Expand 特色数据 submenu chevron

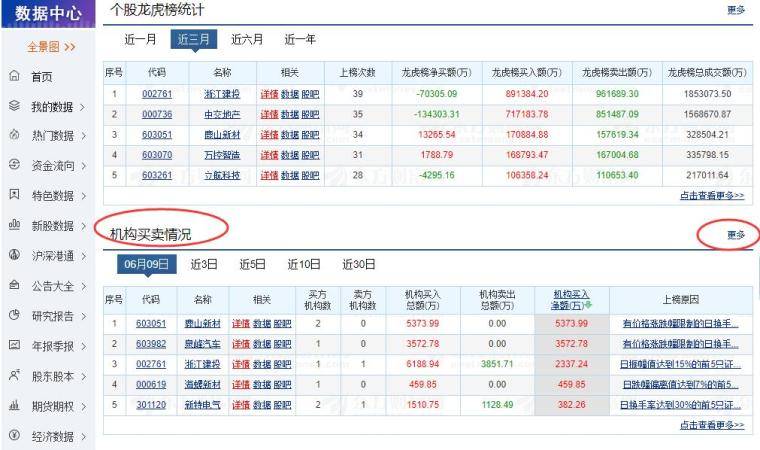click(x=83, y=196)
